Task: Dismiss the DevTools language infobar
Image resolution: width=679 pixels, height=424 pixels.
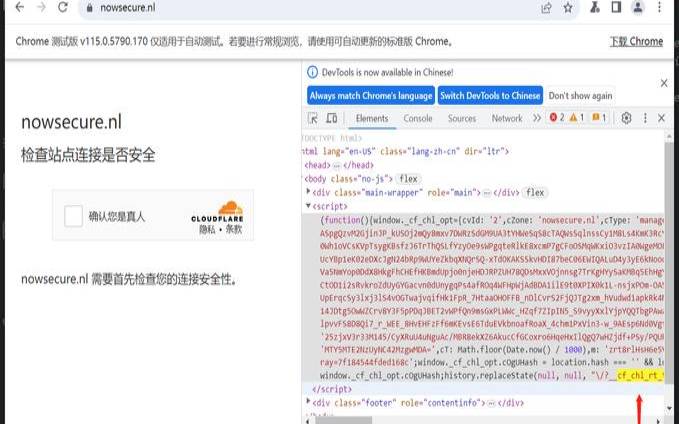Action: coord(664,83)
